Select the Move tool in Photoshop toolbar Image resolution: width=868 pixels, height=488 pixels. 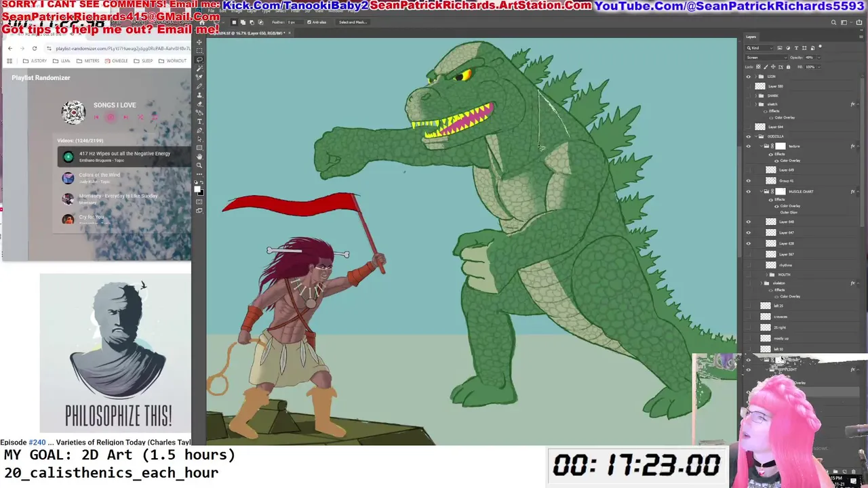click(x=199, y=42)
